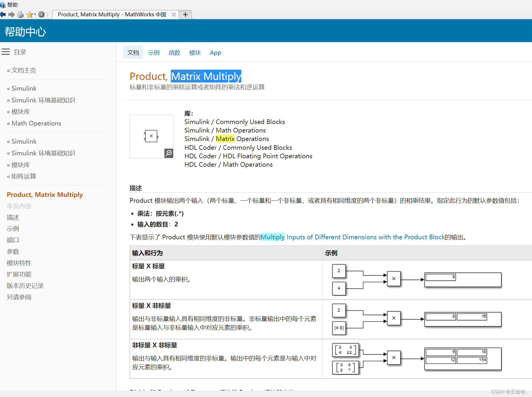Select Product, Matrix Multiply in sidebar
This screenshot has height=397, width=532.
click(45, 195)
